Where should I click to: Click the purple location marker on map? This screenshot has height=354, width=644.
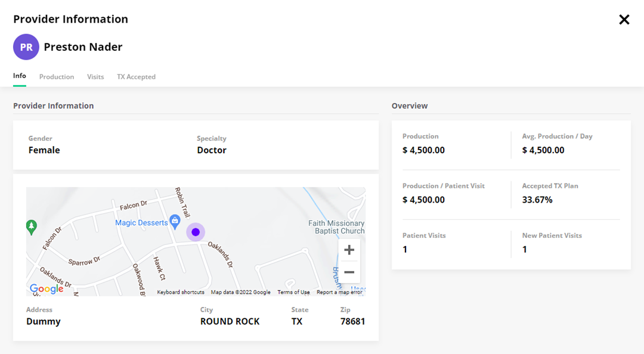pos(196,232)
